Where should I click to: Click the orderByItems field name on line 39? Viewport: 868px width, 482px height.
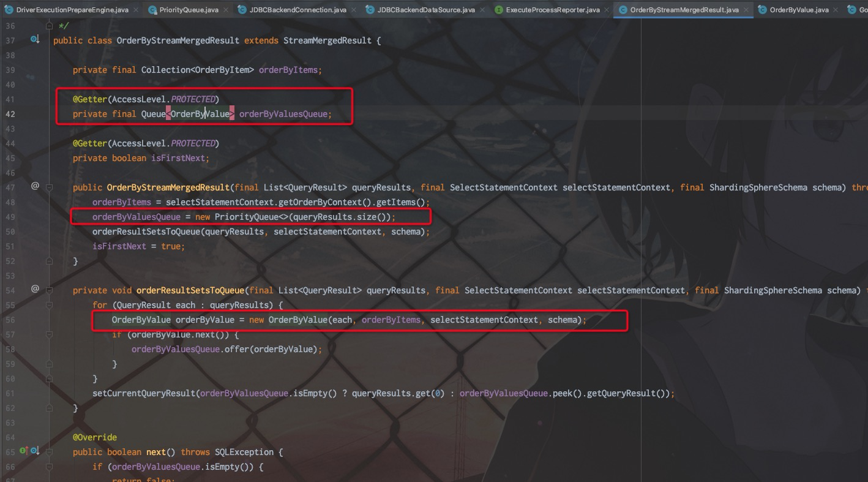pos(288,70)
